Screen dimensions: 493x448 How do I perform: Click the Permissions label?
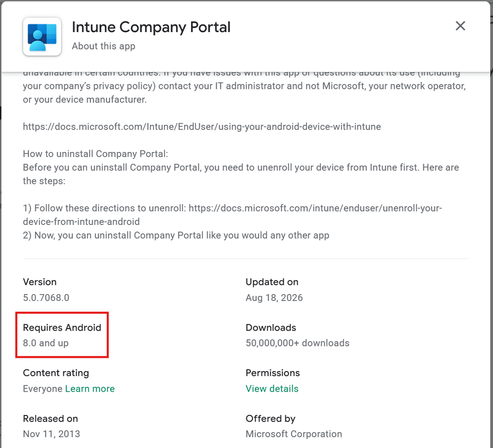tap(272, 373)
